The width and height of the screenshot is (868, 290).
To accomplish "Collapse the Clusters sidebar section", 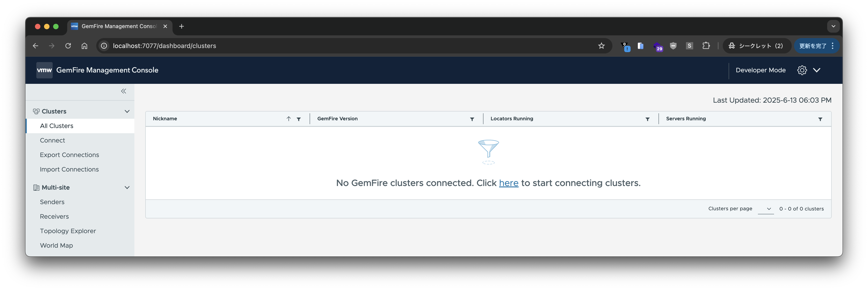I will [x=127, y=111].
